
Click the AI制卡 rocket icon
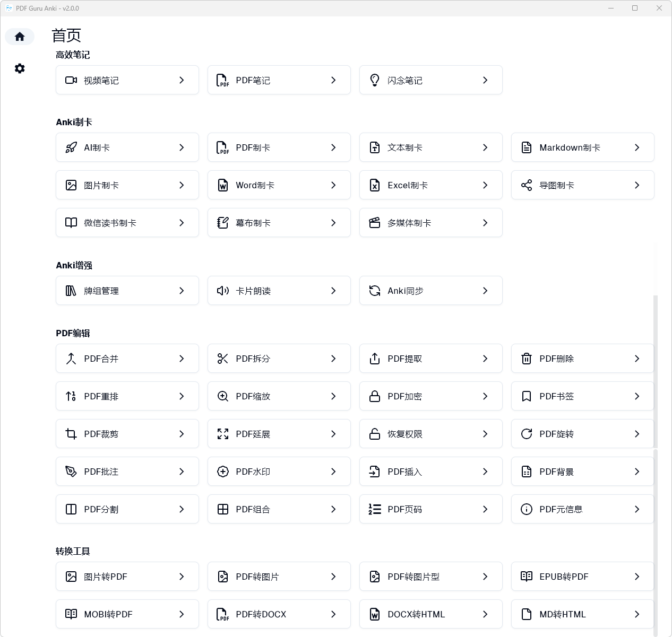pos(71,147)
